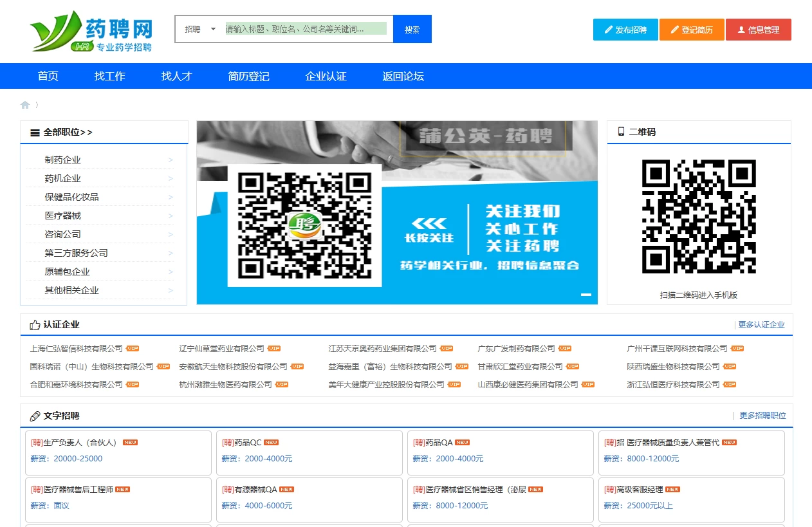Click the VIP badge after 上海仁弘智信科技有限公司

pyautogui.click(x=133, y=349)
